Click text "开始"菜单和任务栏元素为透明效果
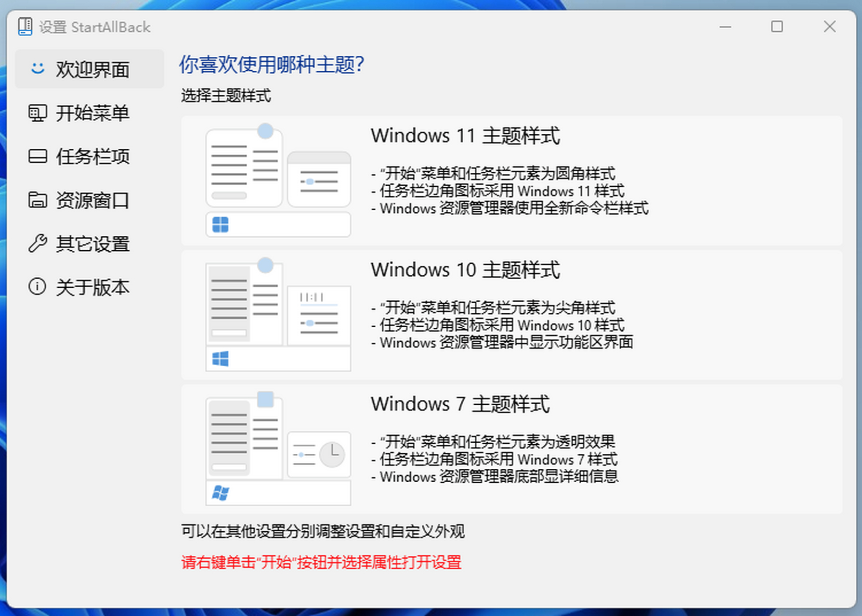 click(x=497, y=442)
